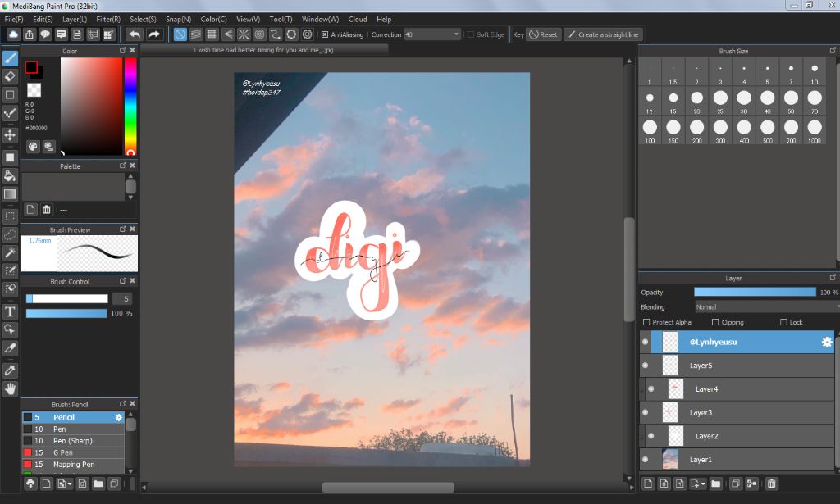Adjust the layer Opacity slider
The height and width of the screenshot is (504, 840).
(755, 292)
